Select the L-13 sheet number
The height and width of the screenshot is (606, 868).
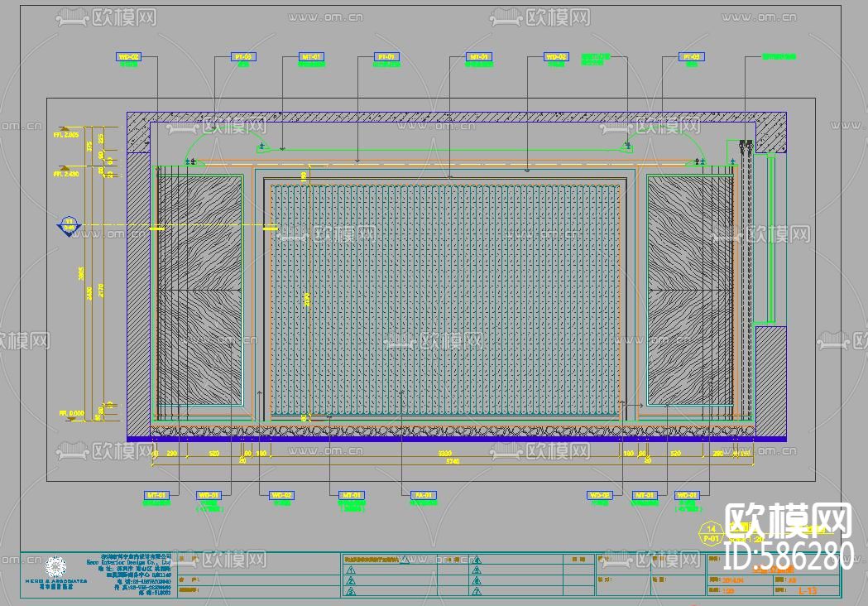coord(807,591)
